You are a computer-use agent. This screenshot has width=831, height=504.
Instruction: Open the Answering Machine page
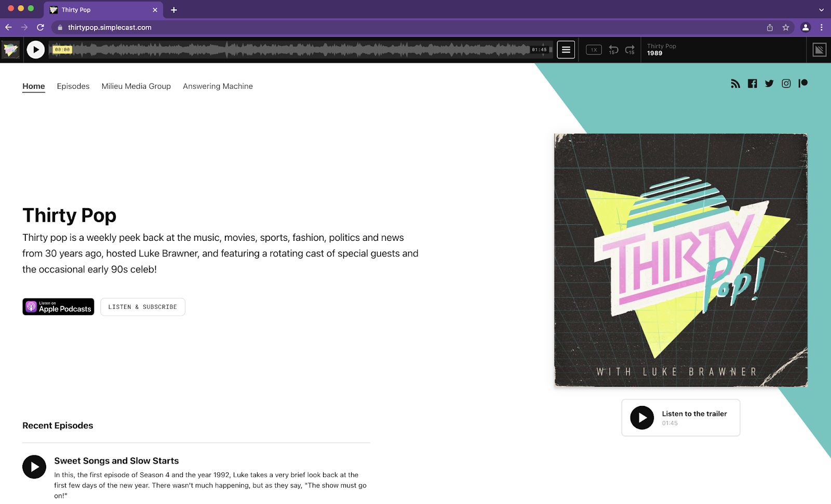tap(217, 86)
